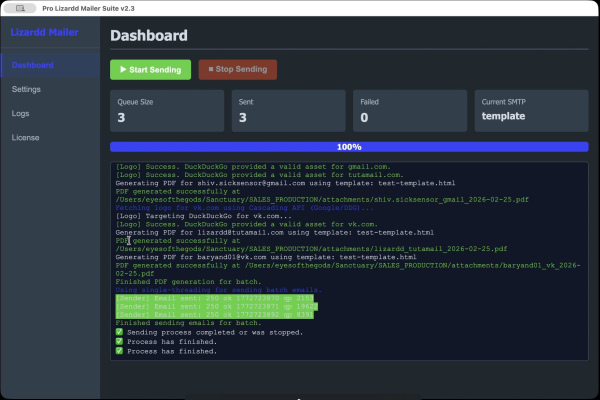The width and height of the screenshot is (600, 400).
Task: Open the Dashboard sidebar section
Action: pos(32,66)
